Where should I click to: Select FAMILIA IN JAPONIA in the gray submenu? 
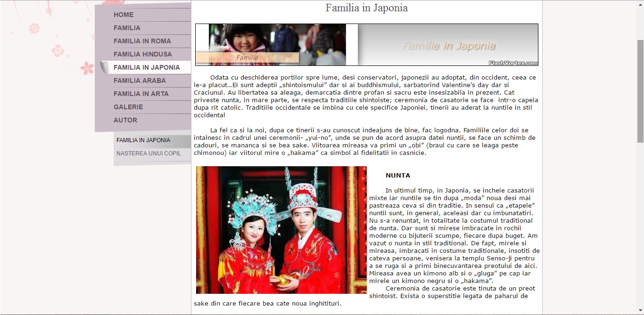click(x=143, y=140)
